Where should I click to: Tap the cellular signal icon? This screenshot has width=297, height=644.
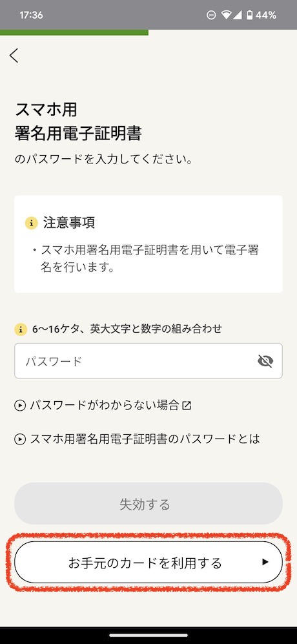pyautogui.click(x=238, y=16)
